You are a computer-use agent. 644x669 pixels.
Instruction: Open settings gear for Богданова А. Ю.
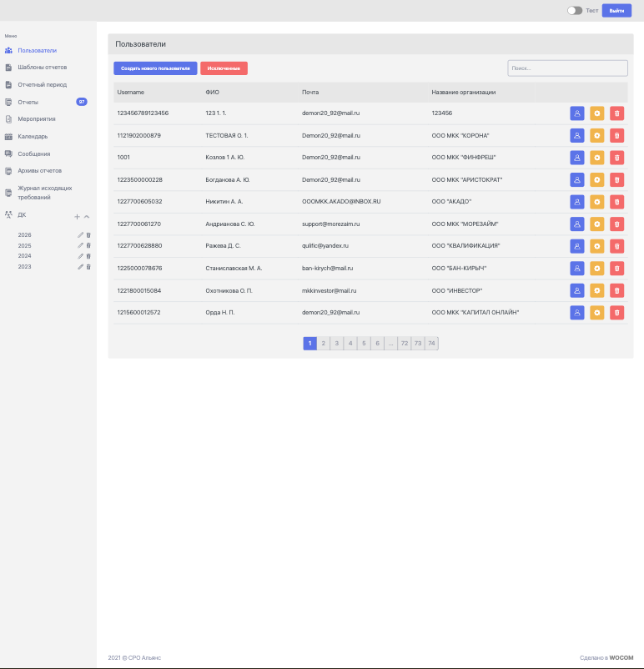pyautogui.click(x=597, y=180)
